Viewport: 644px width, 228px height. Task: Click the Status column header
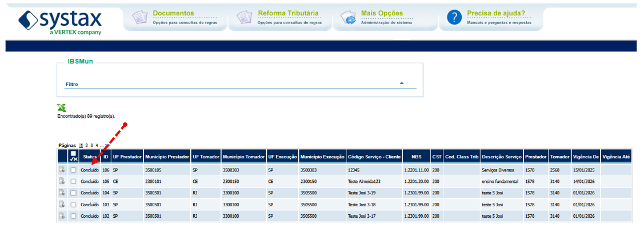pos(90,157)
